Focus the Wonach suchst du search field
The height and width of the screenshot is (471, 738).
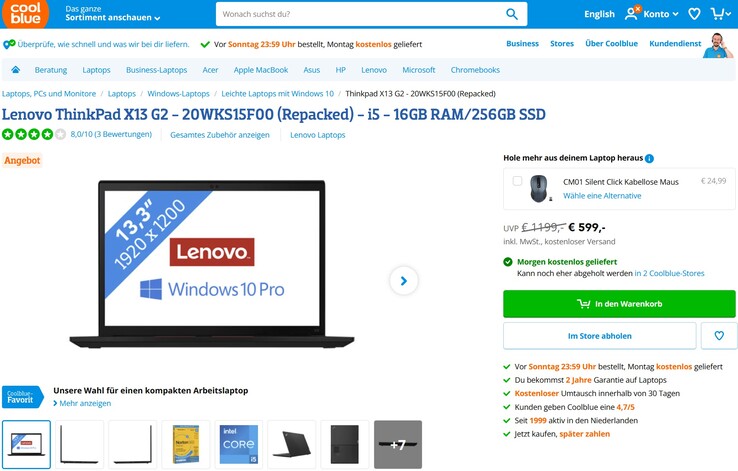361,14
